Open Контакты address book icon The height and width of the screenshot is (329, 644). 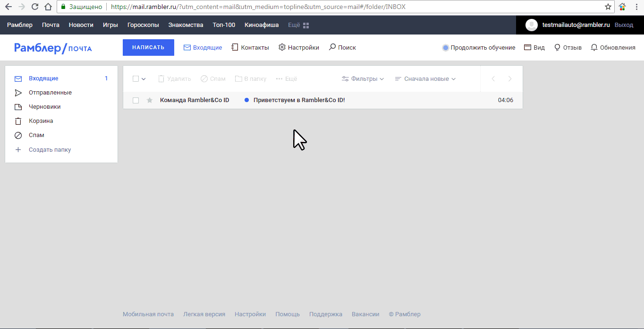click(x=235, y=47)
